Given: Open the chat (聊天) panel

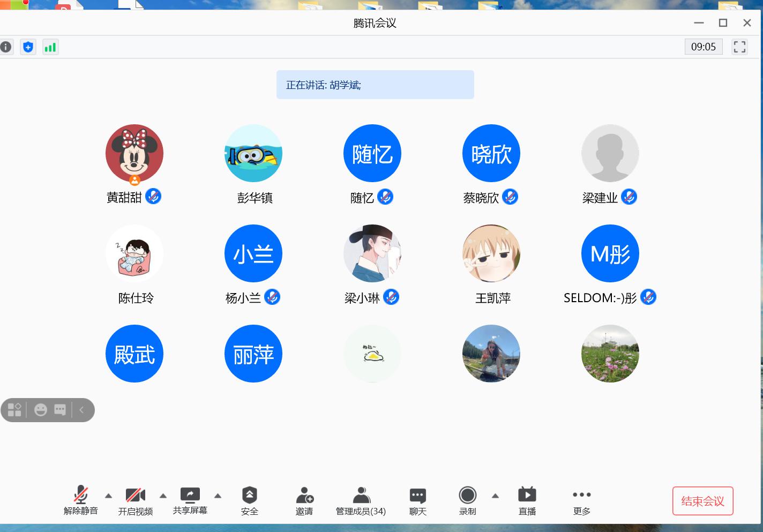Looking at the screenshot, I should (x=417, y=500).
